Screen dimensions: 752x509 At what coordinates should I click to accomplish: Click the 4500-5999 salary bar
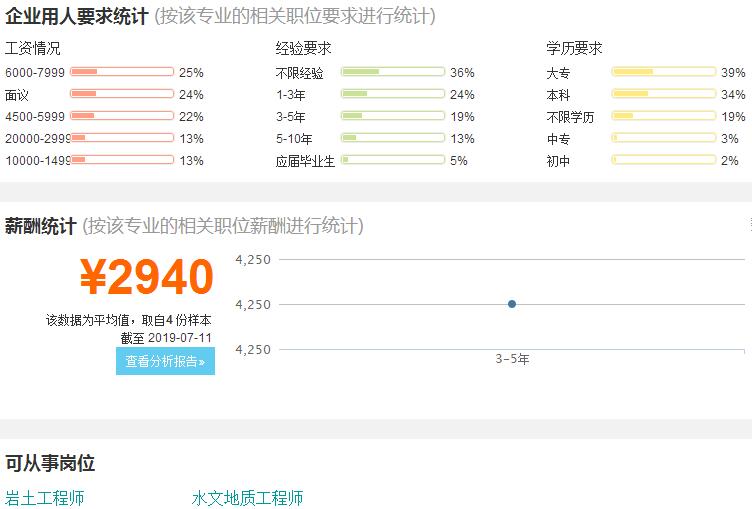pos(122,116)
